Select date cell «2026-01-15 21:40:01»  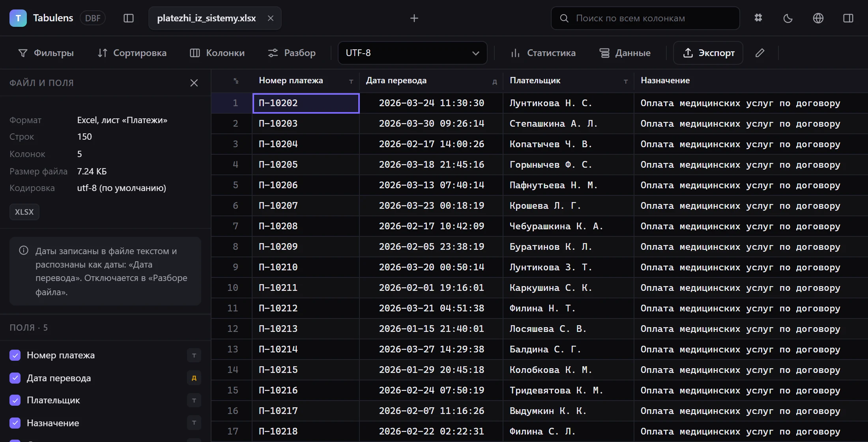point(431,329)
